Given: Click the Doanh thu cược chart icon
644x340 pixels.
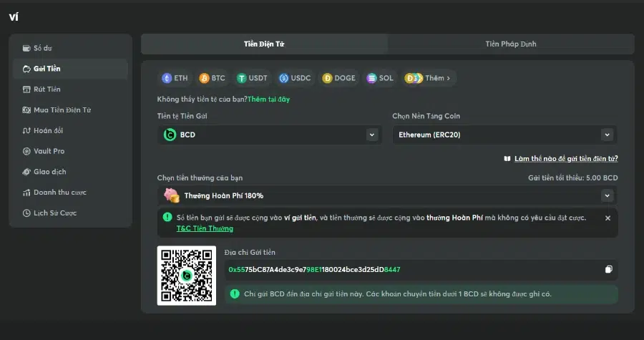Looking at the screenshot, I should pos(26,192).
